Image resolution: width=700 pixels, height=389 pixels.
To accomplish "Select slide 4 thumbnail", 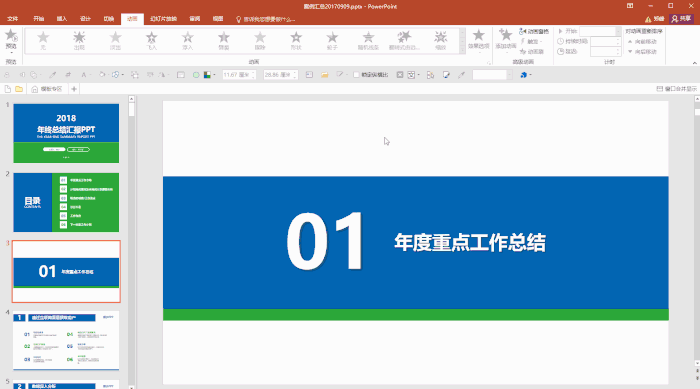I will [66, 341].
